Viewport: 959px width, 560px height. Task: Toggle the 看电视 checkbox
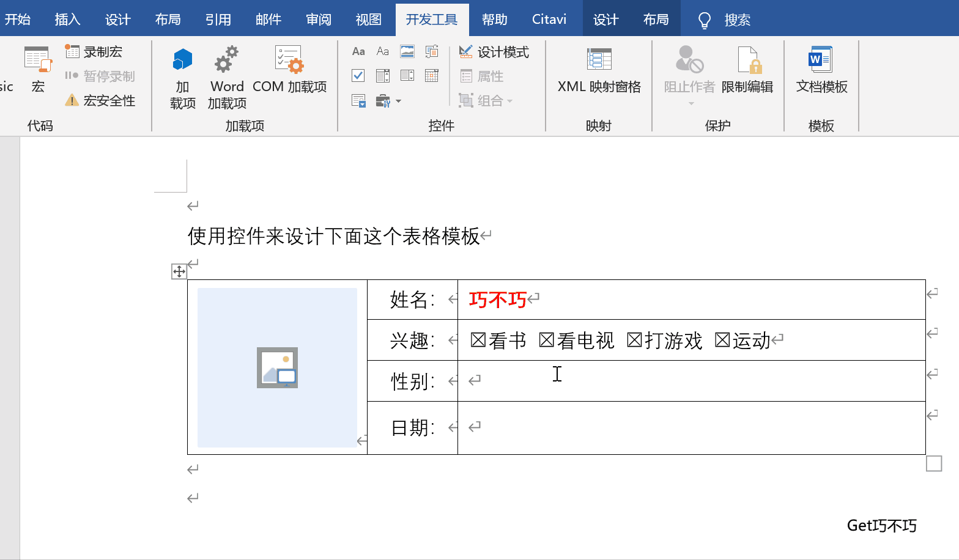click(x=546, y=340)
